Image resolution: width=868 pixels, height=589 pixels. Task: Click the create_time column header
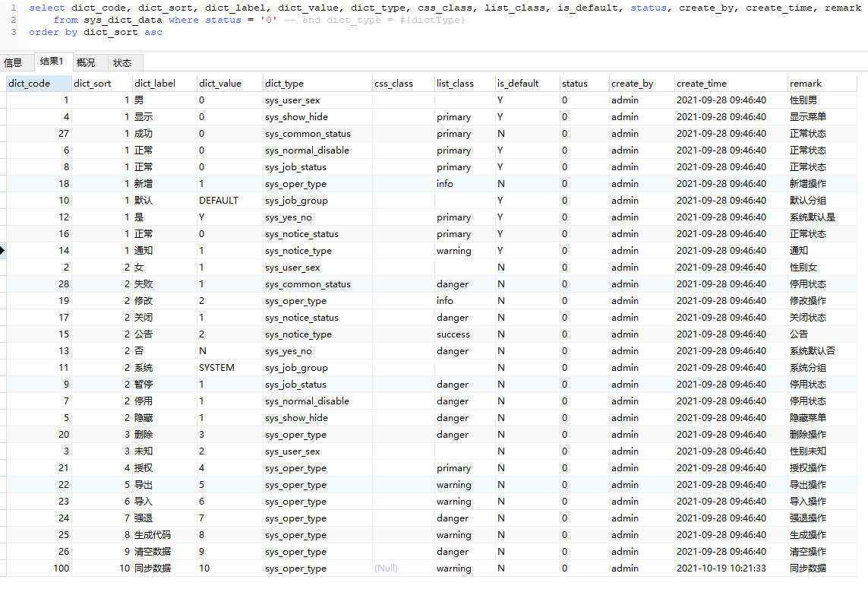(731, 83)
